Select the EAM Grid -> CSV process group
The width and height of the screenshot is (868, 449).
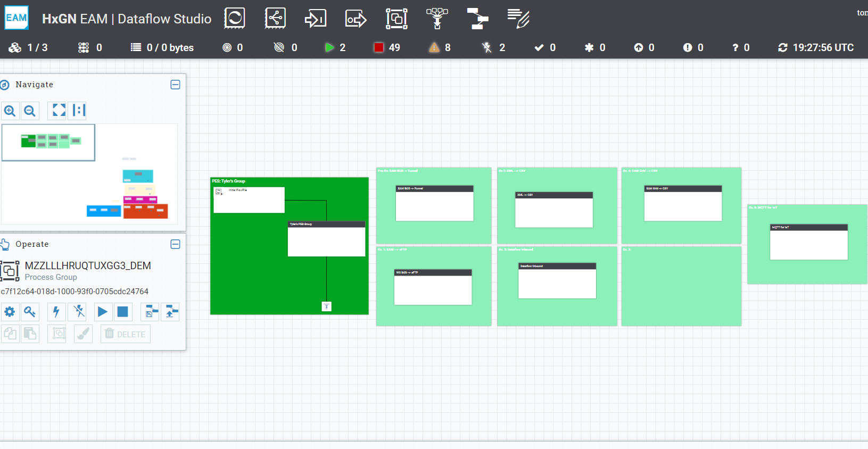(x=683, y=203)
